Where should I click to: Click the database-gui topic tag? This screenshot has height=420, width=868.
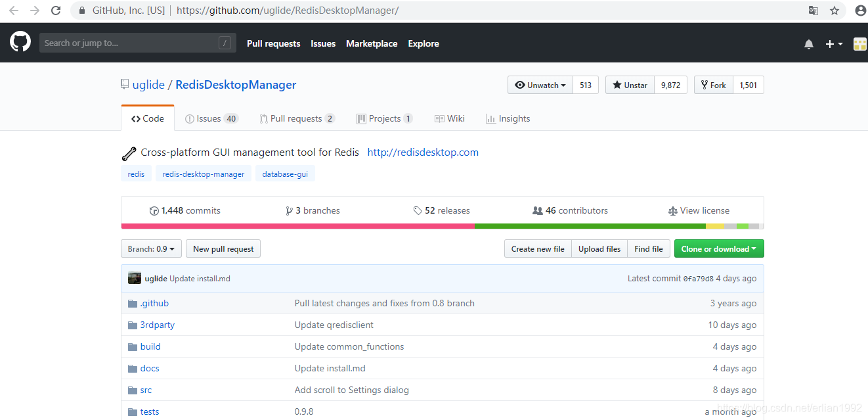(x=286, y=174)
